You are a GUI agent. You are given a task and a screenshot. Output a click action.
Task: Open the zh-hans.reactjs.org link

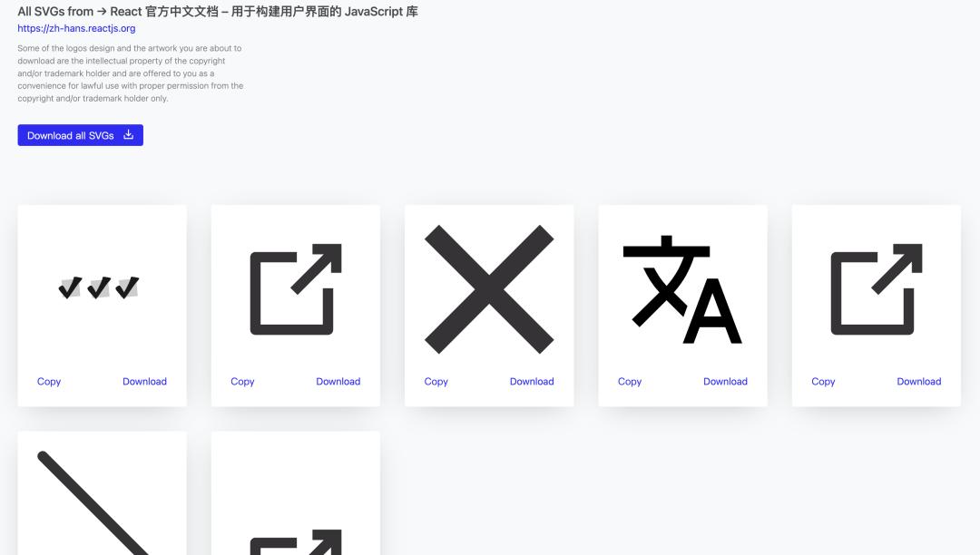[x=76, y=28]
